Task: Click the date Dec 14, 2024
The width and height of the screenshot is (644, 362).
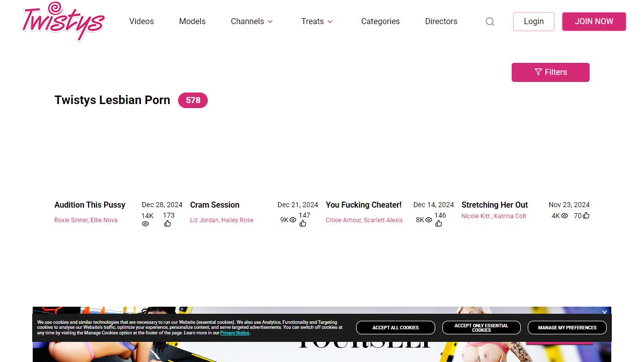Action: pos(434,205)
